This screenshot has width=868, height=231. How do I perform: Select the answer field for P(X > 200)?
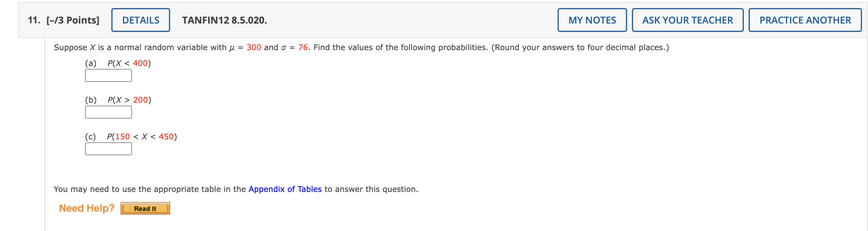[108, 112]
